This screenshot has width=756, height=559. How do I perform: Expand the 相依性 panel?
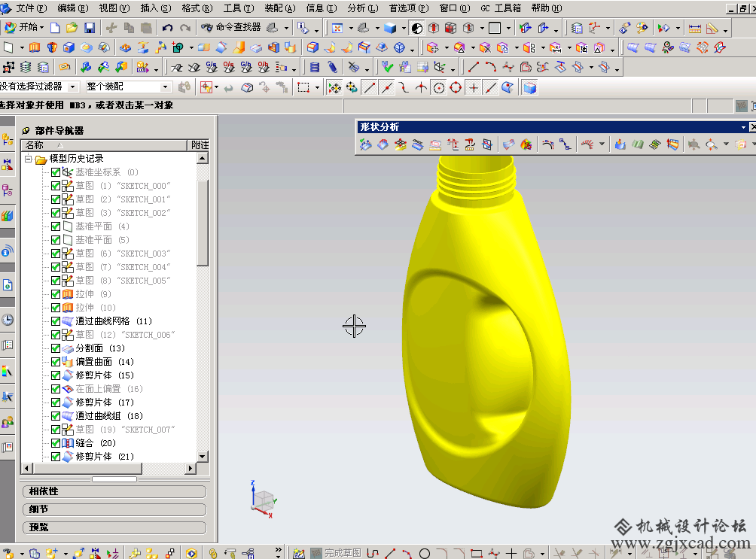[114, 491]
